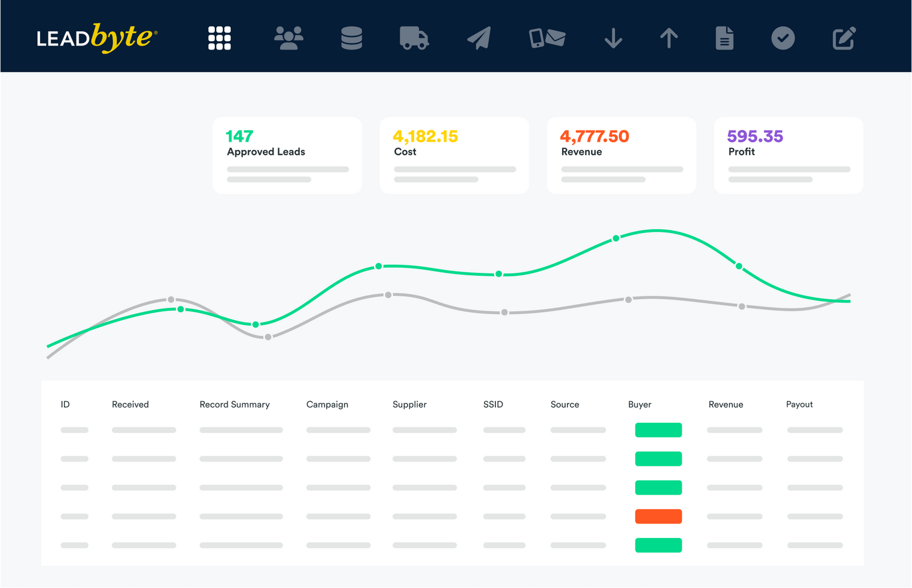Click the 595.35 Profit card
The image size is (912, 588).
click(x=788, y=154)
